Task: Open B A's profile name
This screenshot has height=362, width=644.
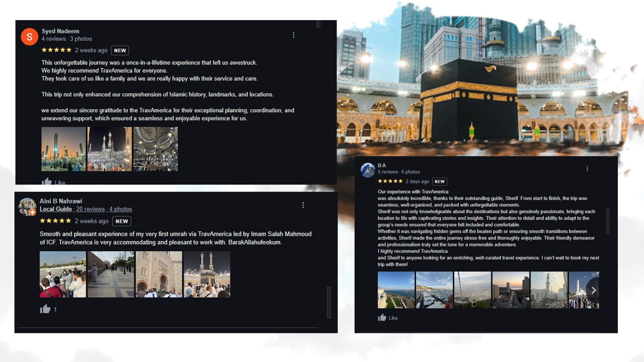Action: click(382, 165)
